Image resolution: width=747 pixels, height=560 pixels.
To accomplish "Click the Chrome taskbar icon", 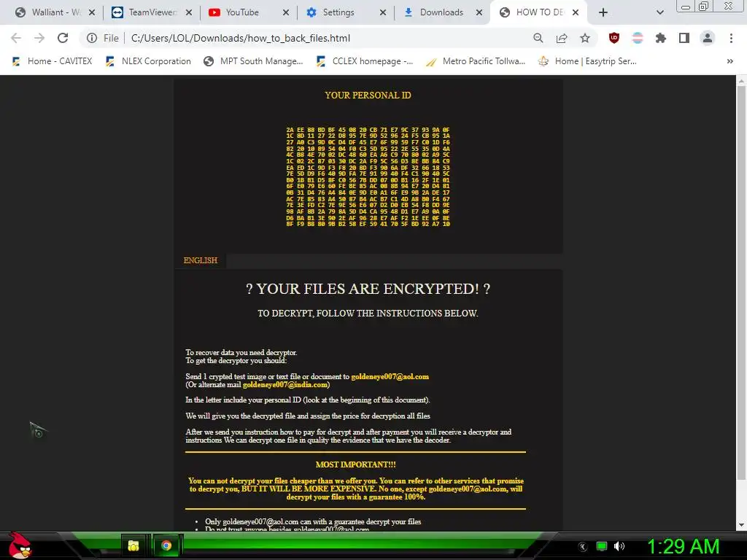I will coord(166,545).
